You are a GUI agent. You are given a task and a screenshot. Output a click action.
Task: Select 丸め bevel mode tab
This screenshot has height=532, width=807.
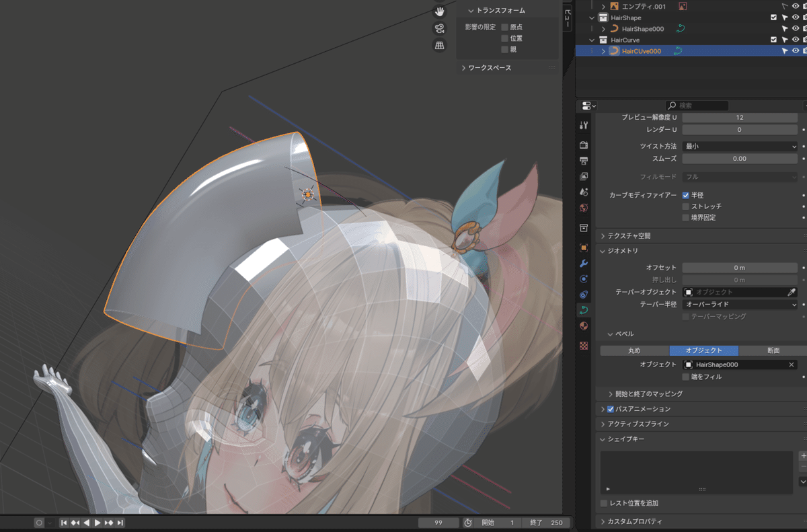(x=634, y=350)
